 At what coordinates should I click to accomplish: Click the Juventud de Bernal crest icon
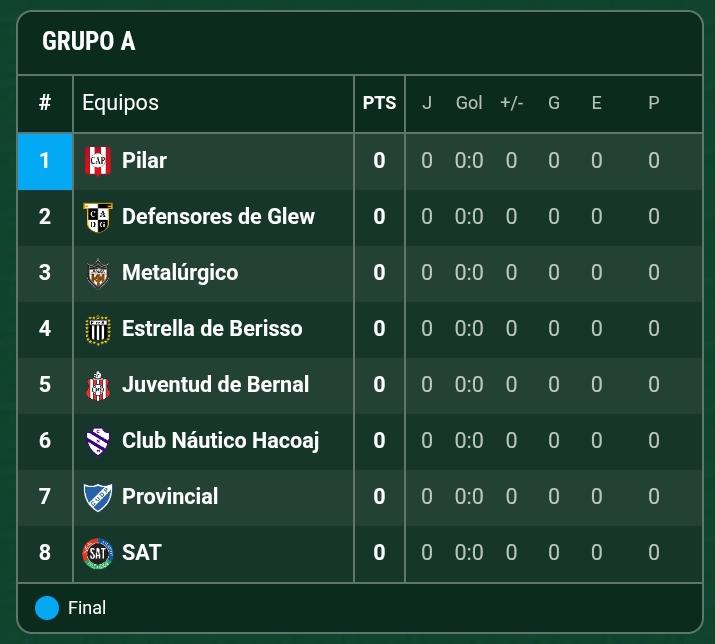coord(97,385)
